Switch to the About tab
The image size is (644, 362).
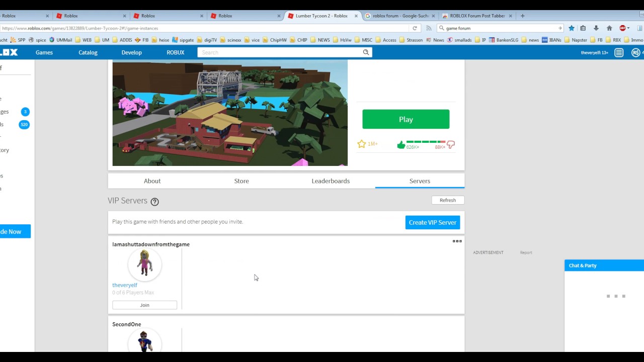click(x=152, y=181)
